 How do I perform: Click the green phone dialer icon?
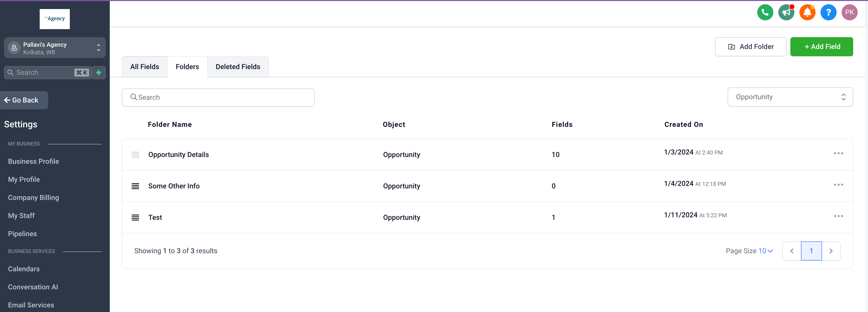(765, 13)
